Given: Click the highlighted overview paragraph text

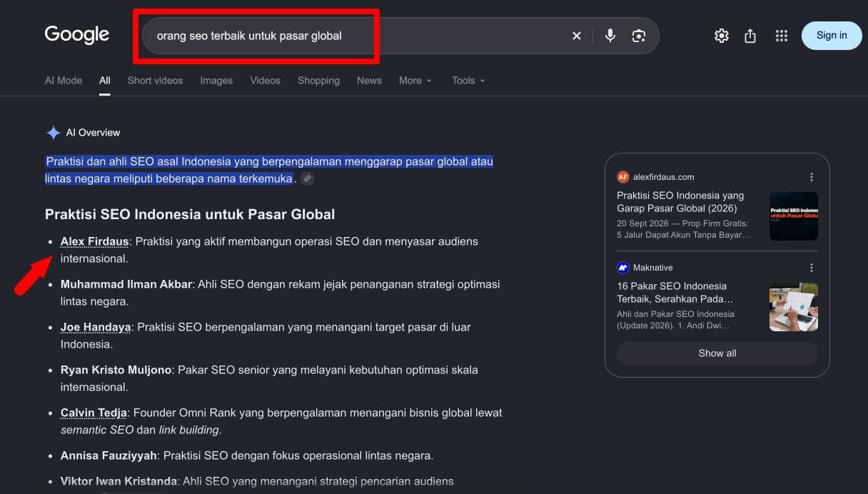Looking at the screenshot, I should pyautogui.click(x=269, y=170).
